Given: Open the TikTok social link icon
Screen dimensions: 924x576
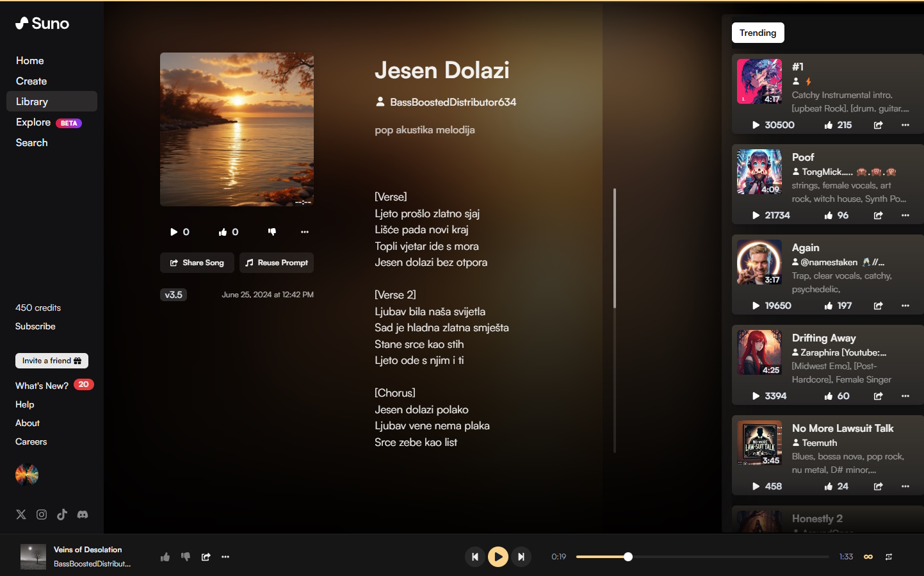Looking at the screenshot, I should coord(62,514).
